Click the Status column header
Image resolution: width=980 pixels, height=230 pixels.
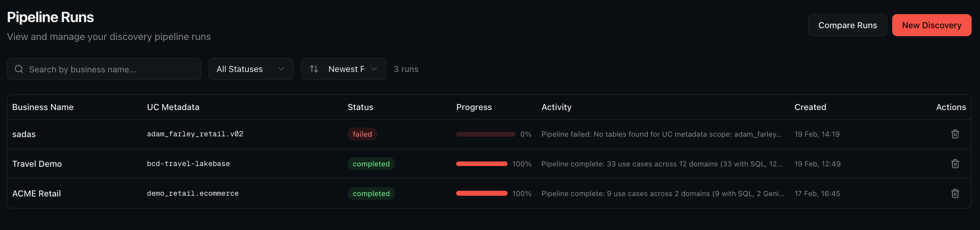pos(360,107)
